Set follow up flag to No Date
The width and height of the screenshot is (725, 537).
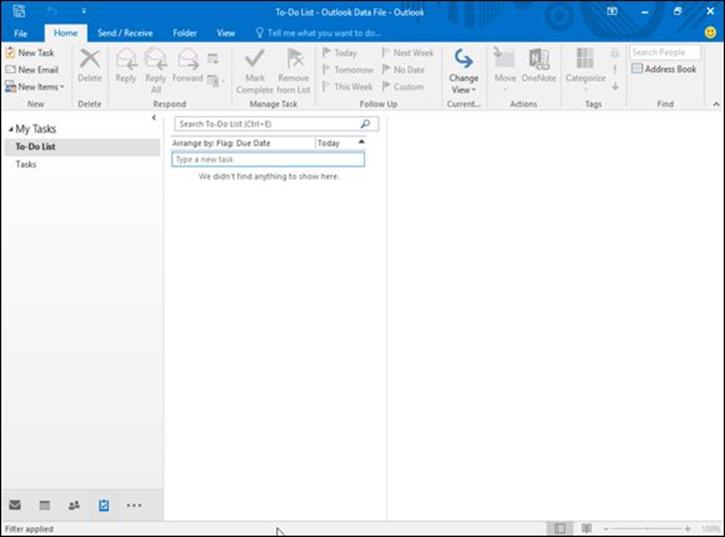403,70
